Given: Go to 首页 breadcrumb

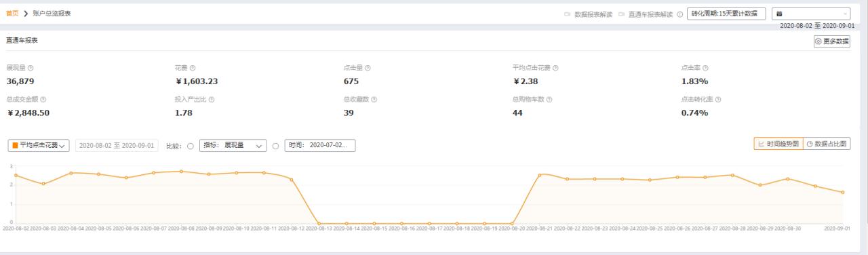Looking at the screenshot, I should click(x=12, y=14).
